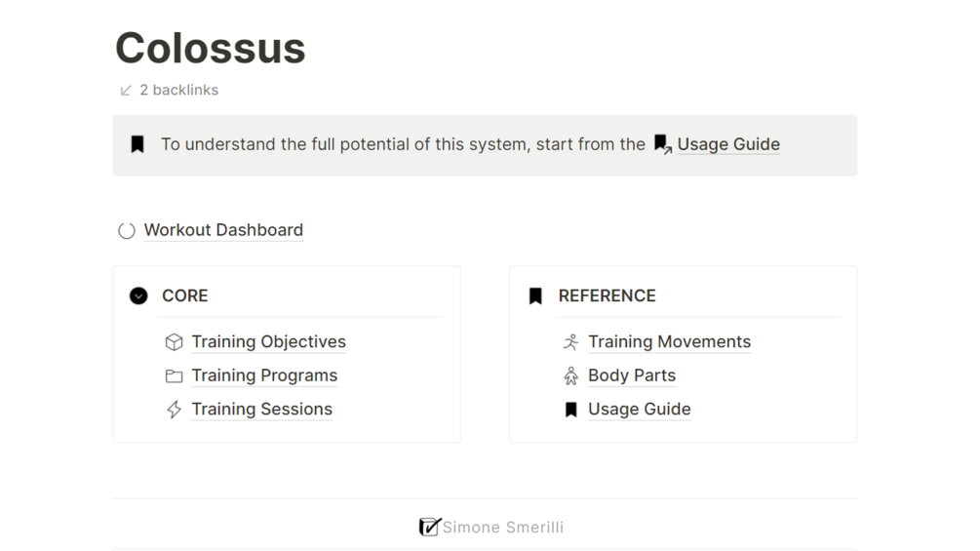Open Training Movements reference

click(669, 342)
